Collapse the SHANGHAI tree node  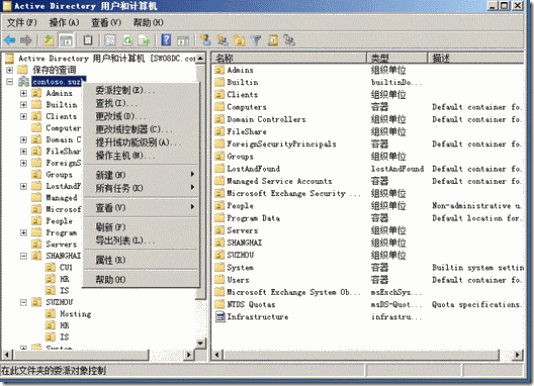(x=23, y=256)
